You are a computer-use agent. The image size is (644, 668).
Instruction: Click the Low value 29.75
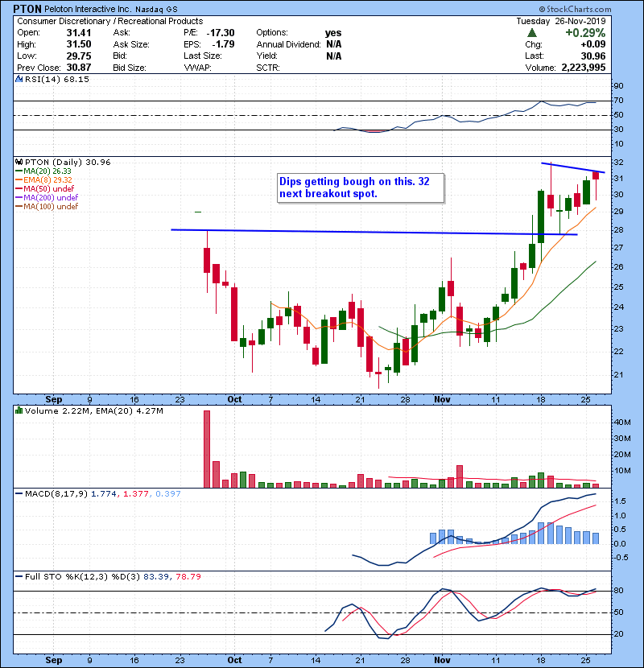(x=78, y=56)
